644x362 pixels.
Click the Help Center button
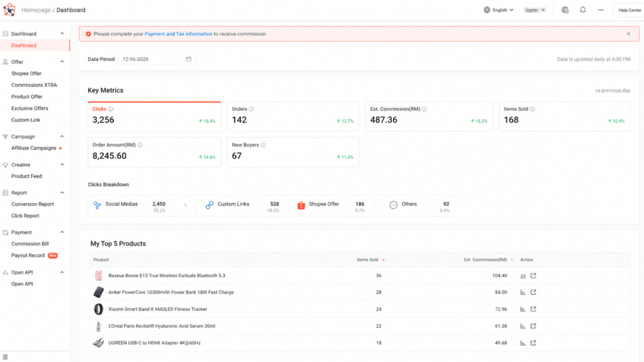coord(629,10)
